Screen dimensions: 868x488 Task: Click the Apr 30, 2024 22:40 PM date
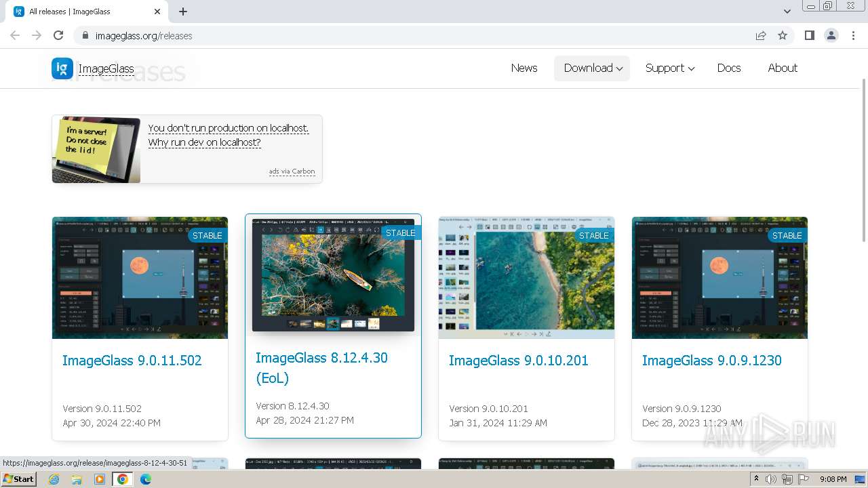(111, 423)
